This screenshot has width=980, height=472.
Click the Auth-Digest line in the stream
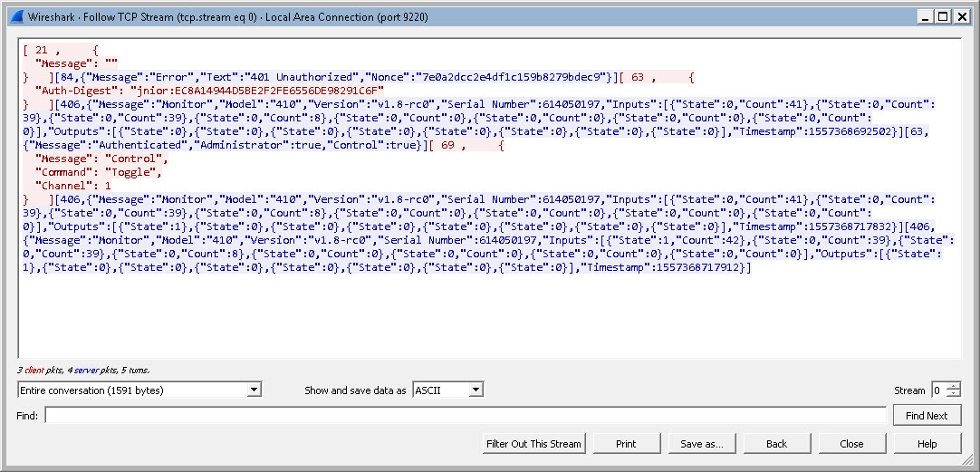[x=209, y=91]
